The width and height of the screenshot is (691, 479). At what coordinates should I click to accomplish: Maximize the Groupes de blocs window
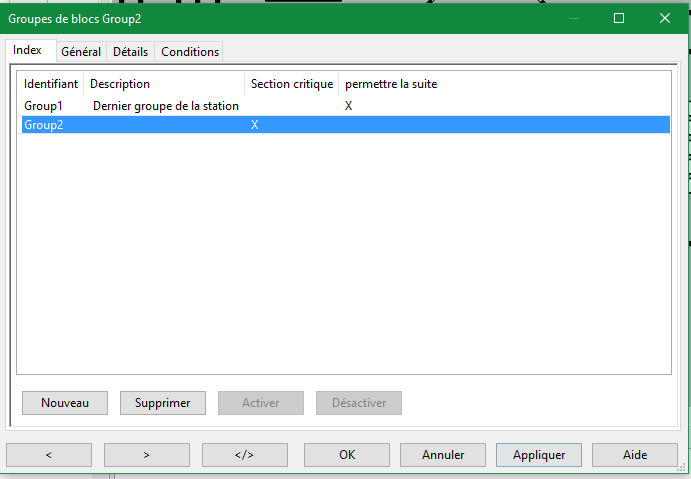[619, 18]
